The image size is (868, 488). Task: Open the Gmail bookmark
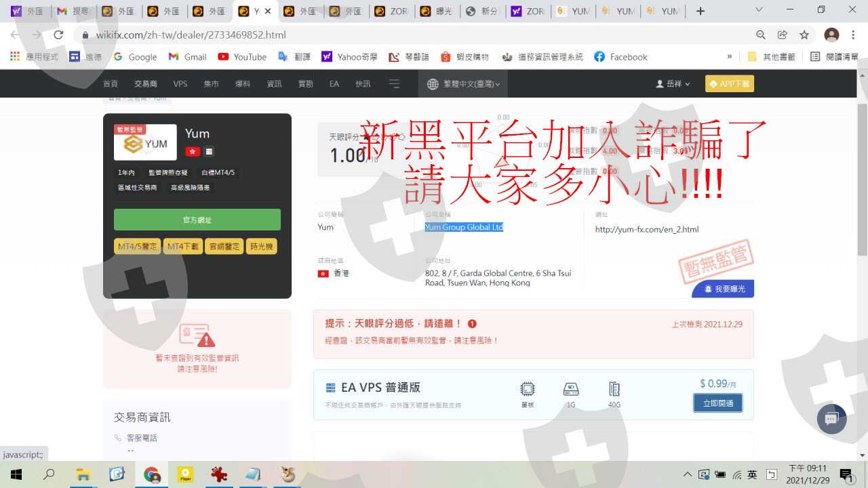pos(187,57)
